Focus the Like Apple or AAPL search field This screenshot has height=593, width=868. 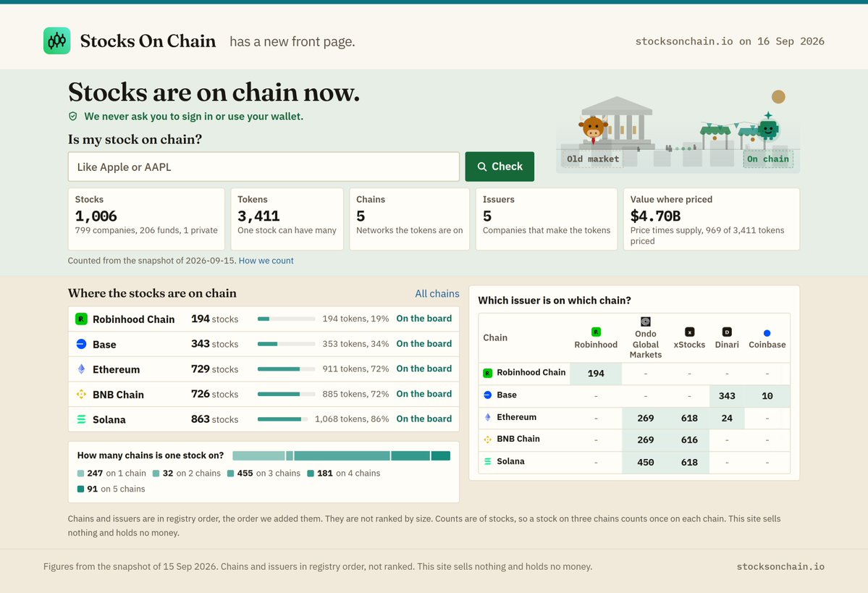click(264, 167)
